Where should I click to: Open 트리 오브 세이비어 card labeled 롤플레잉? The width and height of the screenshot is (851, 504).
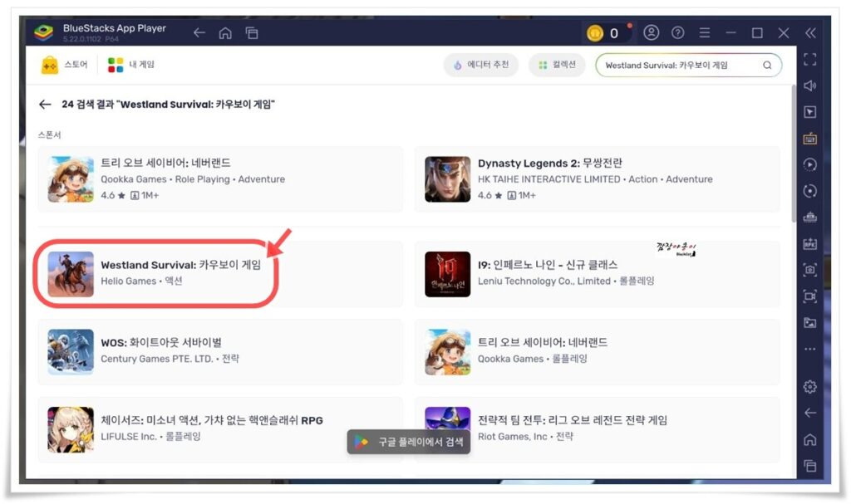tap(597, 351)
